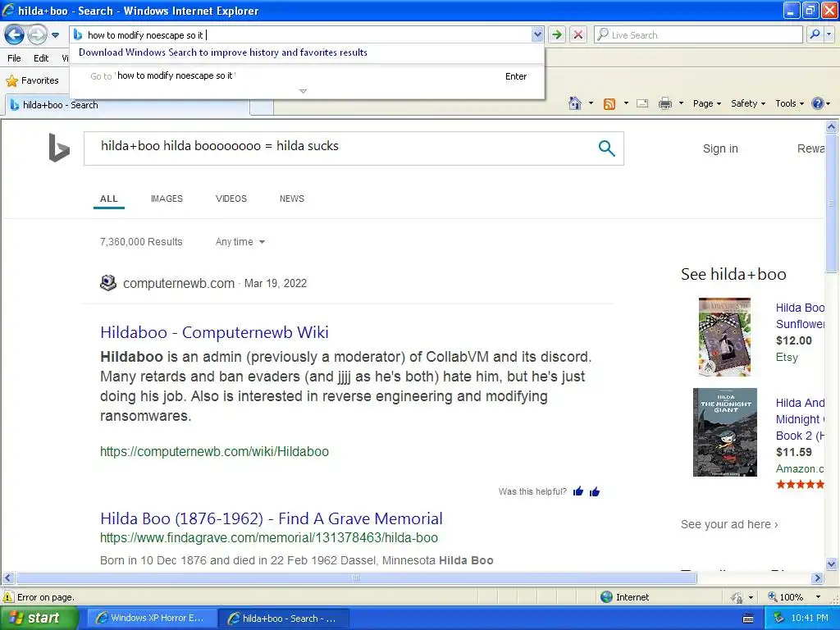Open the 100% zoom level dropdown
The width and height of the screenshot is (840, 630).
click(x=818, y=597)
